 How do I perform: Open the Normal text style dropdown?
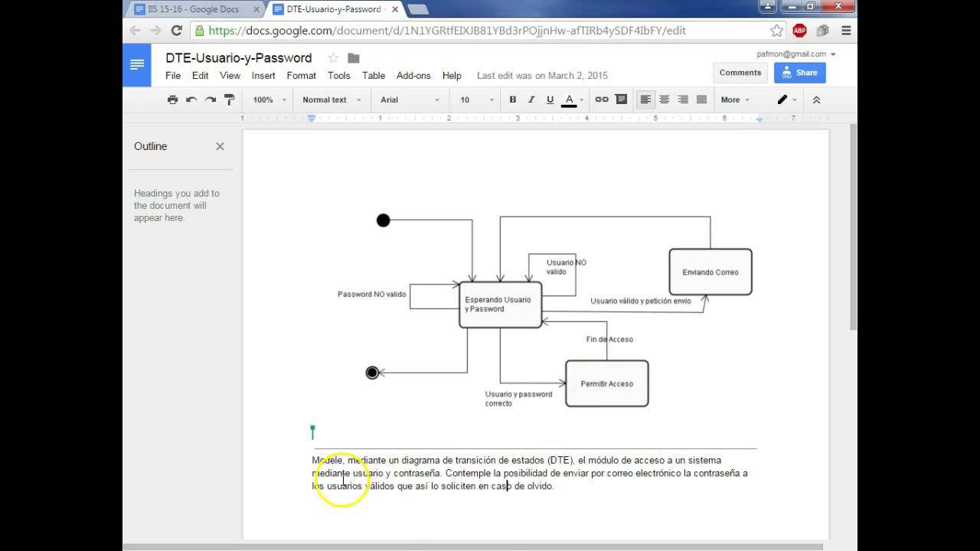coord(331,99)
